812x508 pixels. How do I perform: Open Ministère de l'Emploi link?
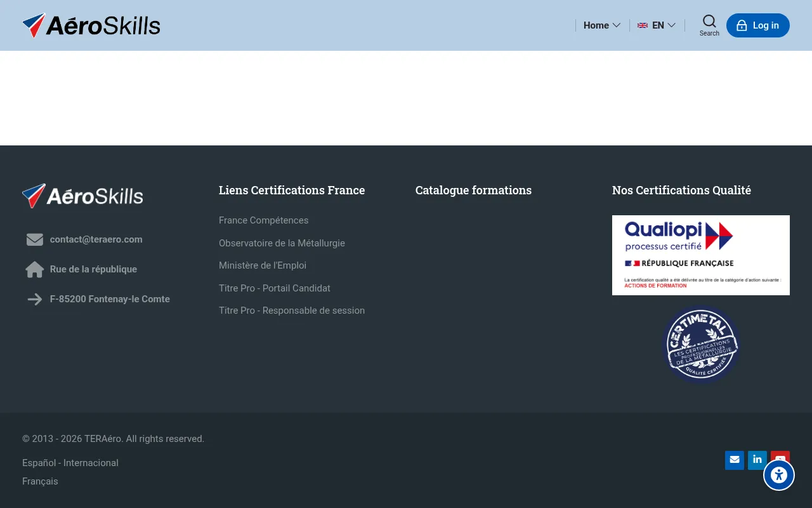263,265
